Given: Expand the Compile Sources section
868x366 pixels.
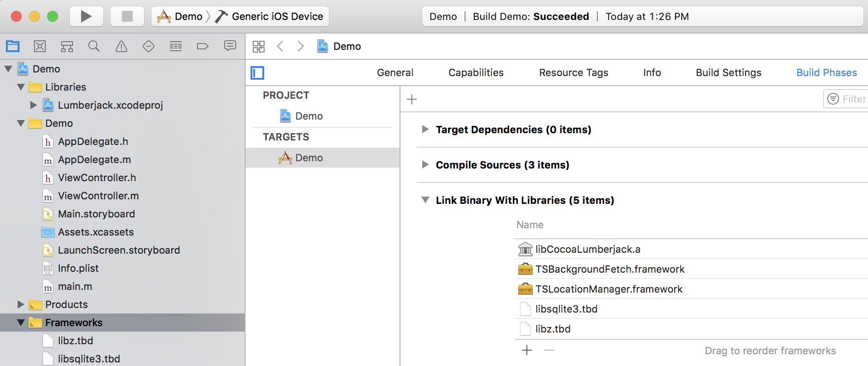Looking at the screenshot, I should 425,165.
